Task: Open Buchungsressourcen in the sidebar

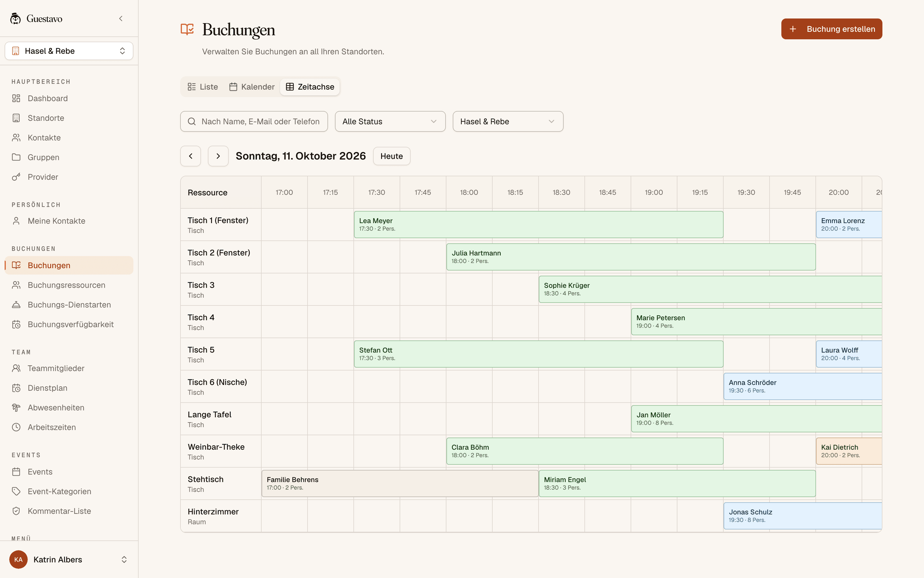Action: tap(69, 285)
